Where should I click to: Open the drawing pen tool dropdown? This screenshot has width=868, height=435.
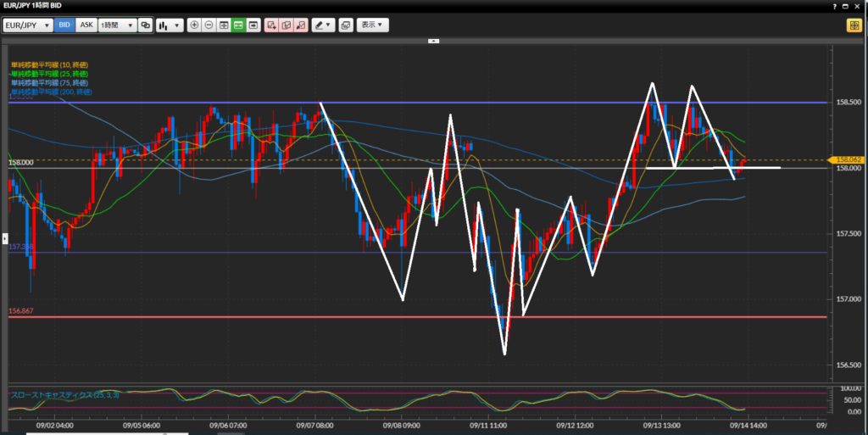coord(323,25)
